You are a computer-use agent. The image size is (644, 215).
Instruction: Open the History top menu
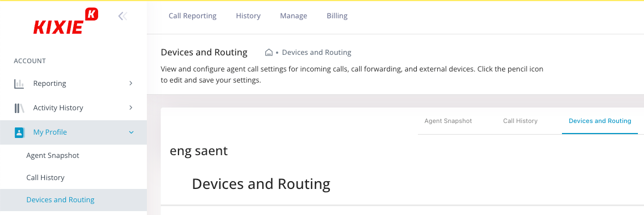[x=248, y=16]
